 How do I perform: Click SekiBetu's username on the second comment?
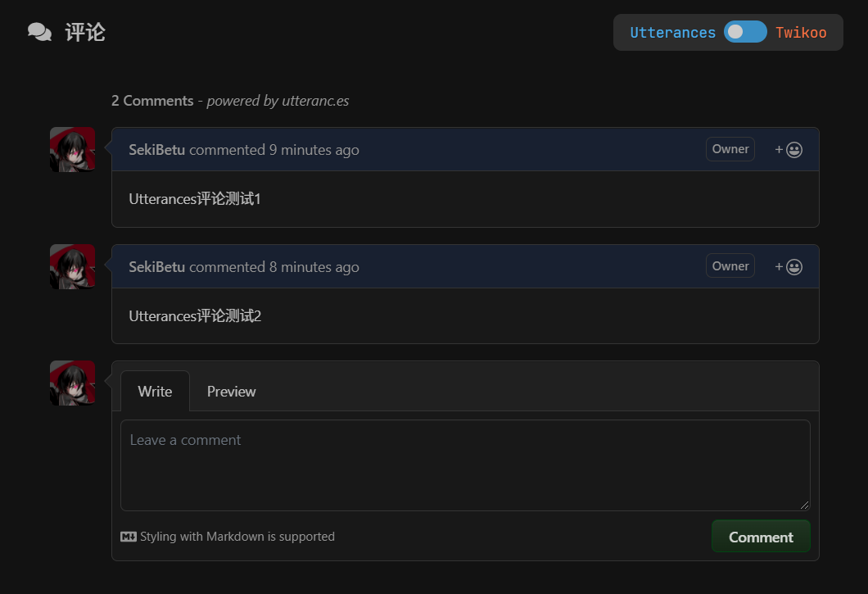(156, 266)
